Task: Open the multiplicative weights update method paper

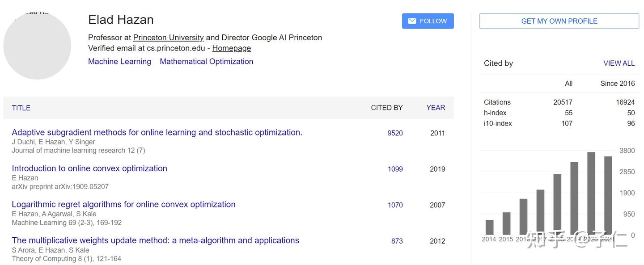Action: coord(155,240)
